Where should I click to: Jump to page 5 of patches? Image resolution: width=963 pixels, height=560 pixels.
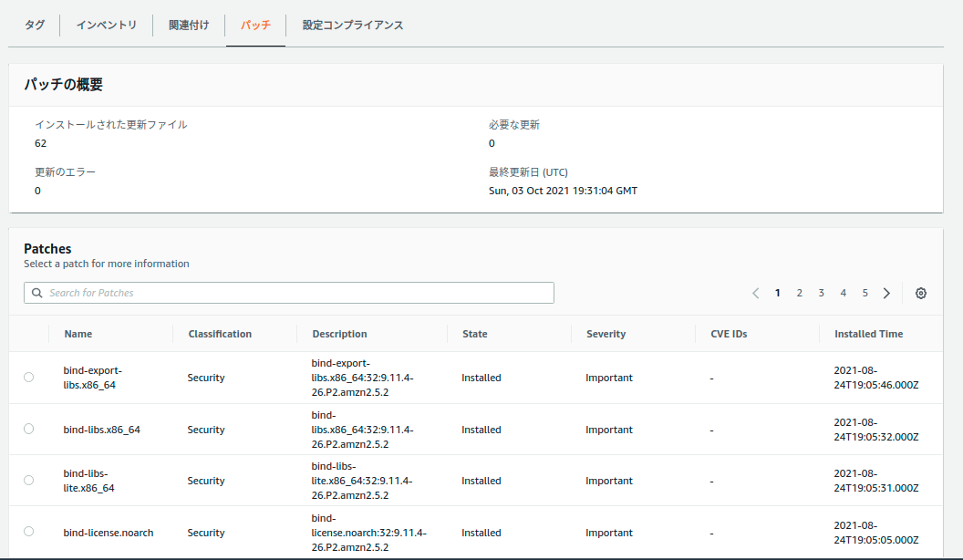[x=865, y=294]
